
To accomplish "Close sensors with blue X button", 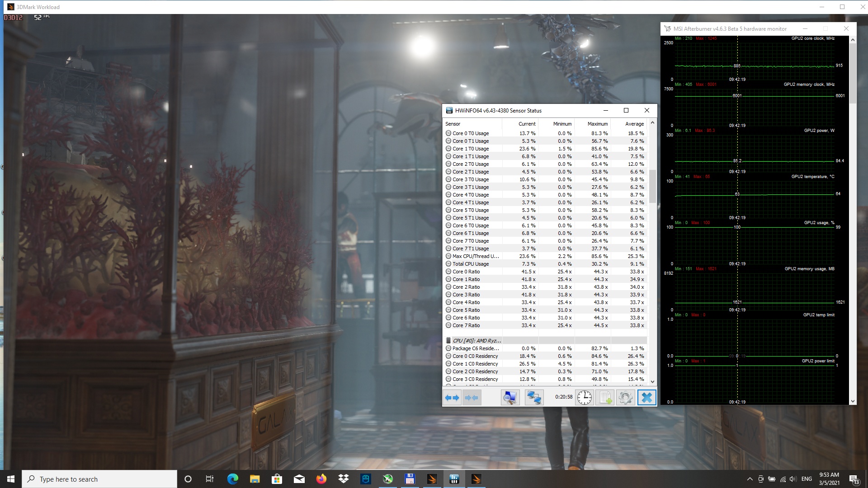I will [x=647, y=398].
